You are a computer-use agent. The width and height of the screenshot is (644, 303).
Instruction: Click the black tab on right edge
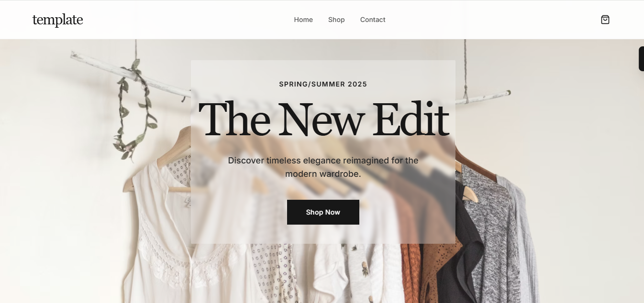[641, 59]
